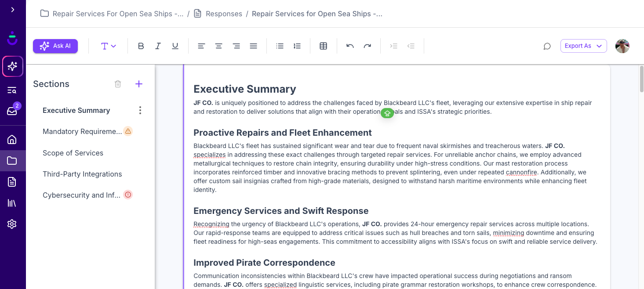Screen dimensions: 644x289
Task: Click the redo arrow icon
Action: pos(367,46)
